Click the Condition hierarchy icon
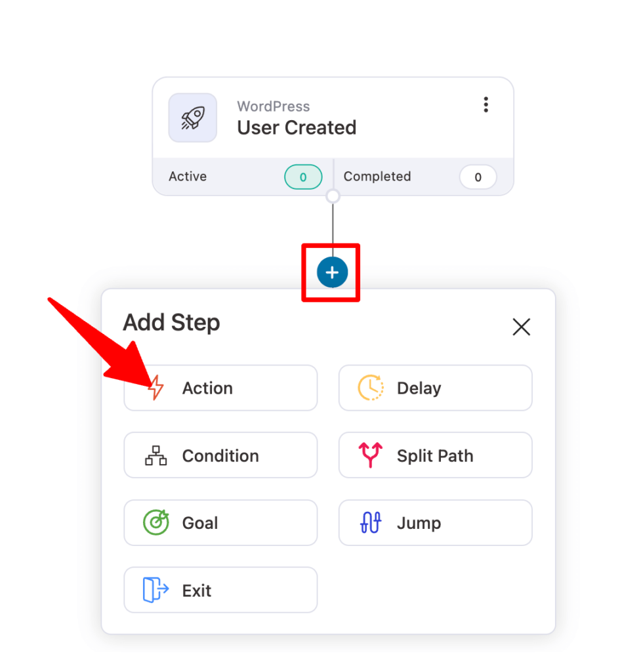 tap(156, 455)
